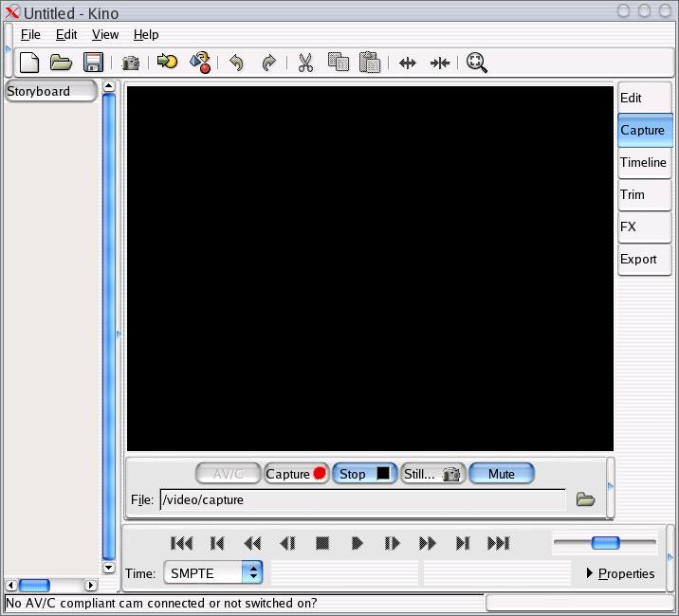Click the Still... snapshot button
Viewport: 679px width, 616px height.
(x=432, y=474)
